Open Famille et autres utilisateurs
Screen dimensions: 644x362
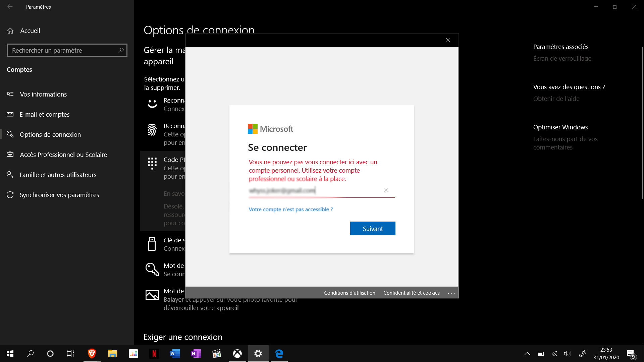58,175
